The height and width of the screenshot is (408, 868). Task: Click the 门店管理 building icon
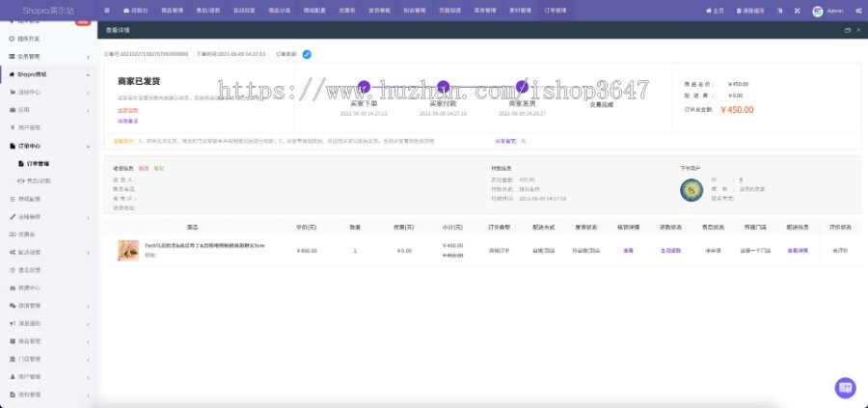coord(13,359)
